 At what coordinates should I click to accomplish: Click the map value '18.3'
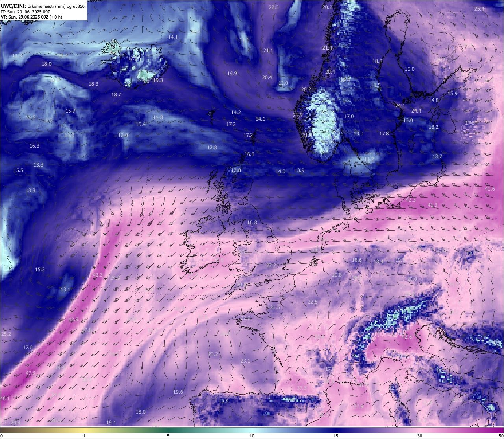pyautogui.click(x=93, y=84)
